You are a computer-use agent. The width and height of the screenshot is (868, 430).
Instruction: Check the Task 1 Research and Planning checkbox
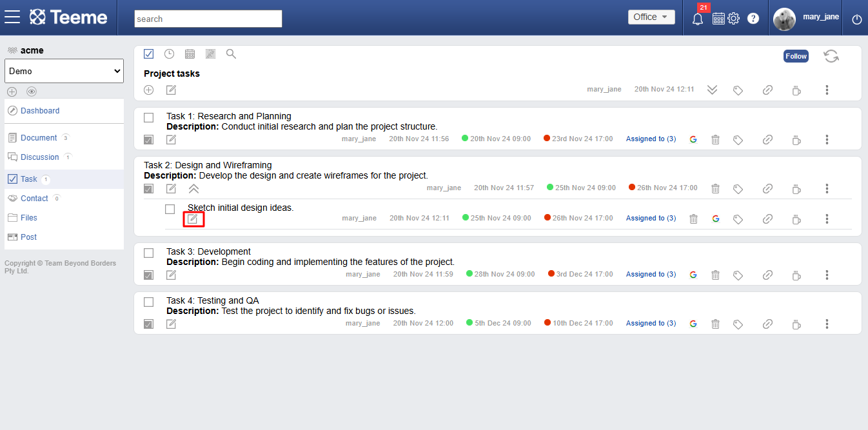point(149,117)
